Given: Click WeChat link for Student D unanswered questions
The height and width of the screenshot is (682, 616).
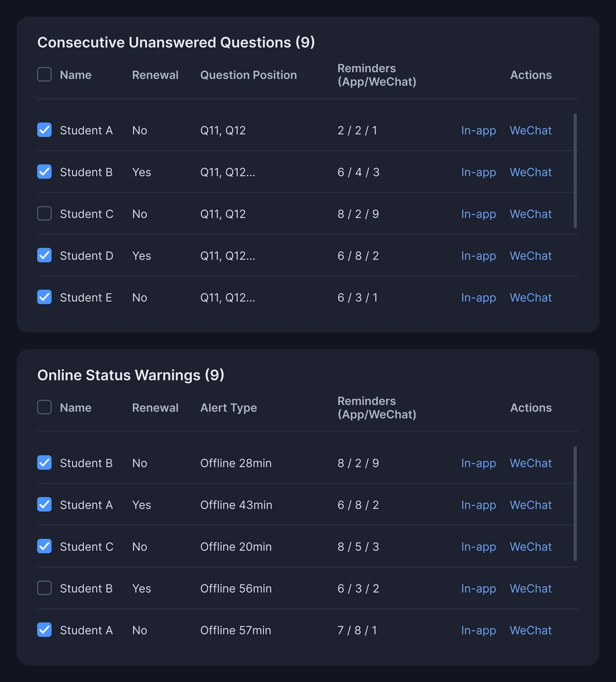Looking at the screenshot, I should (x=530, y=256).
